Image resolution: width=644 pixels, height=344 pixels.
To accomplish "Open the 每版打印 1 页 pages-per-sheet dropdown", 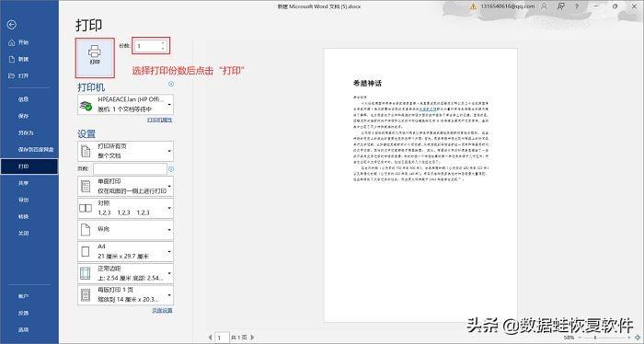I will (125, 295).
